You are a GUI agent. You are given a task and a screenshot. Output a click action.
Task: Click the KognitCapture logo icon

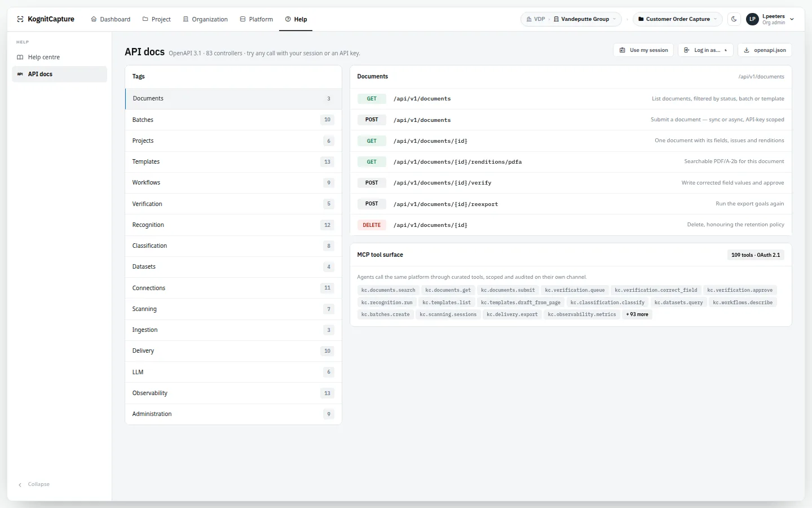point(20,19)
